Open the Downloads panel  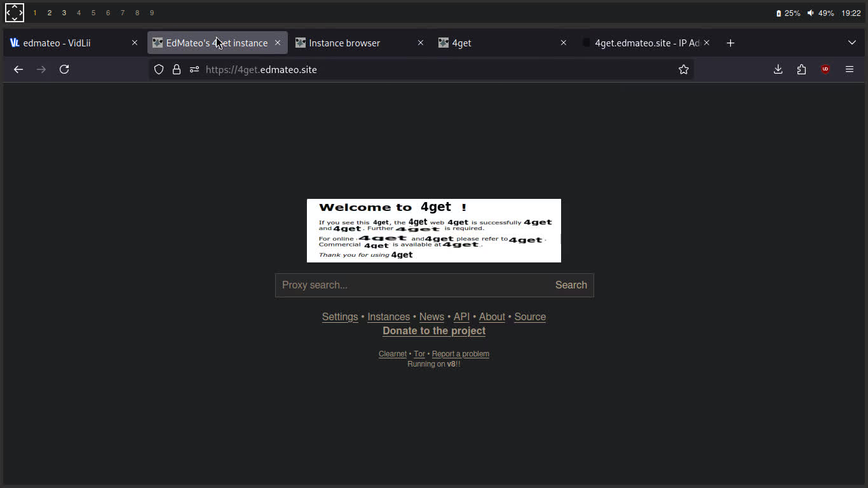click(778, 69)
